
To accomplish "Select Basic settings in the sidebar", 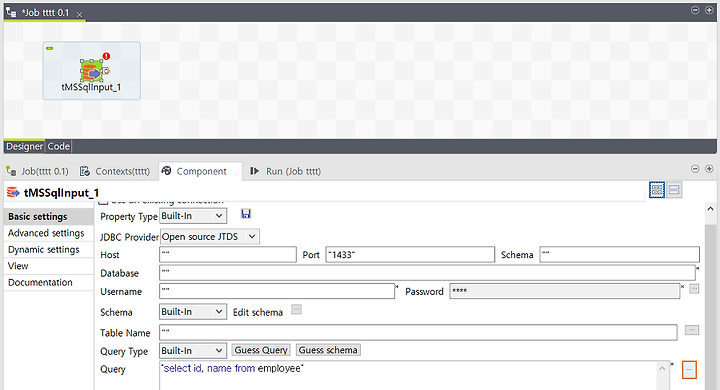I will click(x=49, y=216).
